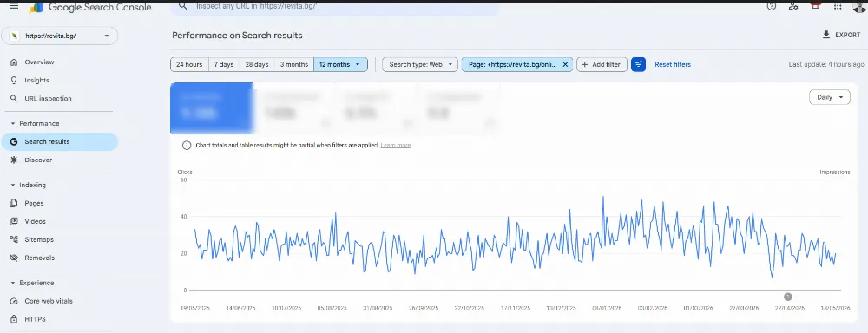The width and height of the screenshot is (868, 333).
Task: Click the 08/01/2026 date label on chart axis
Action: coord(606,308)
